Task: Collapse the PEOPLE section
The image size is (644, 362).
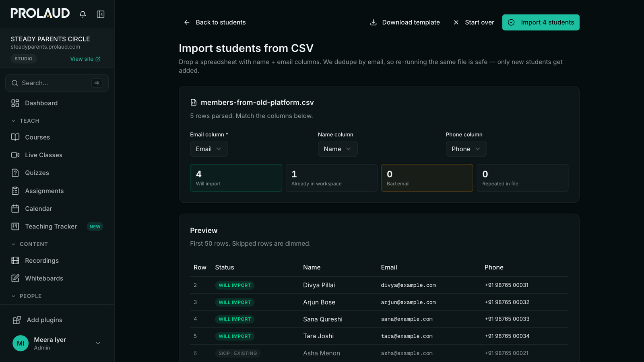Action: (x=14, y=296)
